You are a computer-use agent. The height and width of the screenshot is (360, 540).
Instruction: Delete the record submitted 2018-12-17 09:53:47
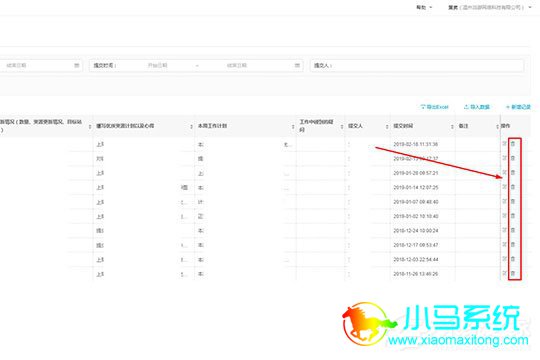[x=513, y=245]
